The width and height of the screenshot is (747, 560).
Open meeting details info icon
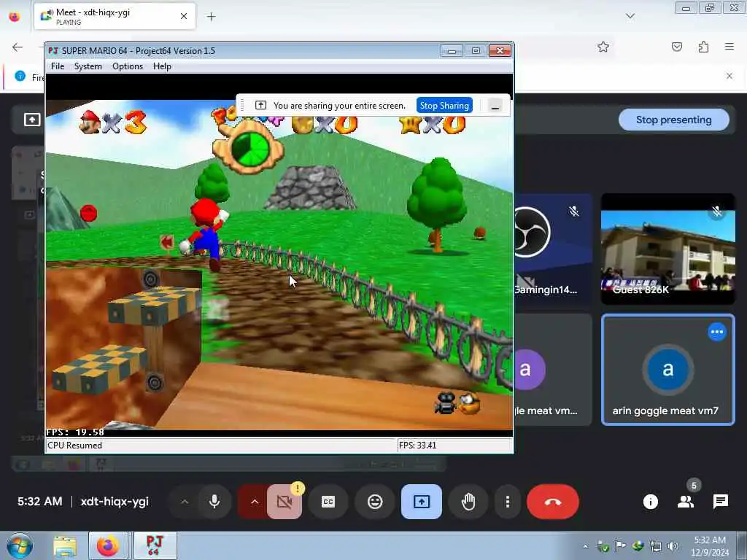650,502
